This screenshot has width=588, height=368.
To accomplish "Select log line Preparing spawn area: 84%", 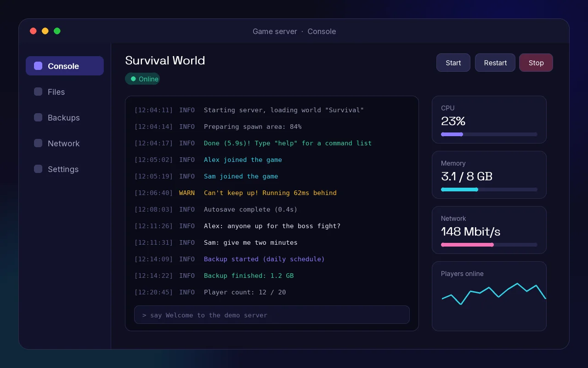I will [253, 126].
